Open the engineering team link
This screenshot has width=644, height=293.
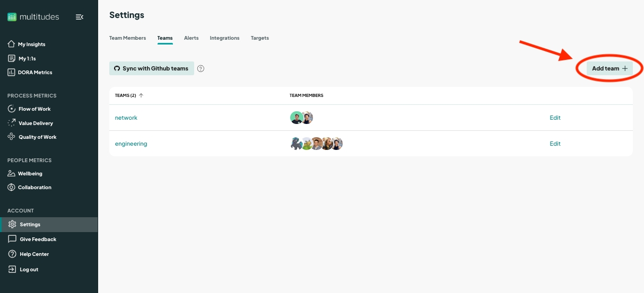131,144
